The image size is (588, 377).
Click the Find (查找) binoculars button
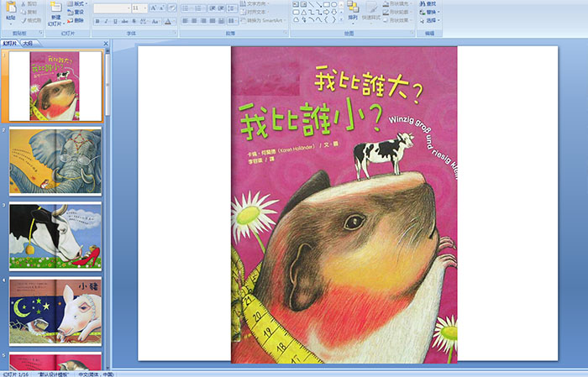(428, 4)
